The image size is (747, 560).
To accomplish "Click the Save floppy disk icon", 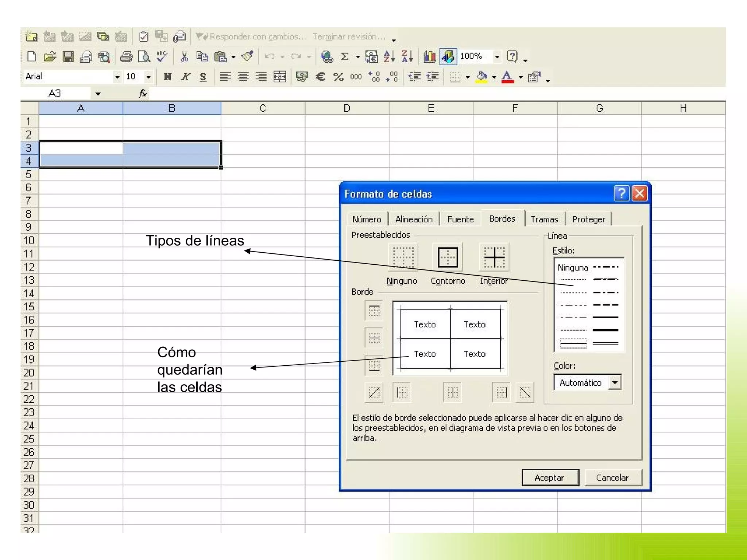I will coord(68,57).
